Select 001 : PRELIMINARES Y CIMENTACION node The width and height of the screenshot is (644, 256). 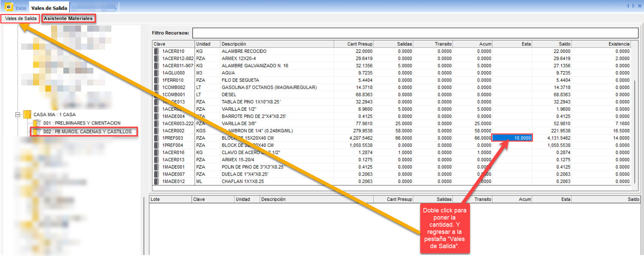coord(82,123)
